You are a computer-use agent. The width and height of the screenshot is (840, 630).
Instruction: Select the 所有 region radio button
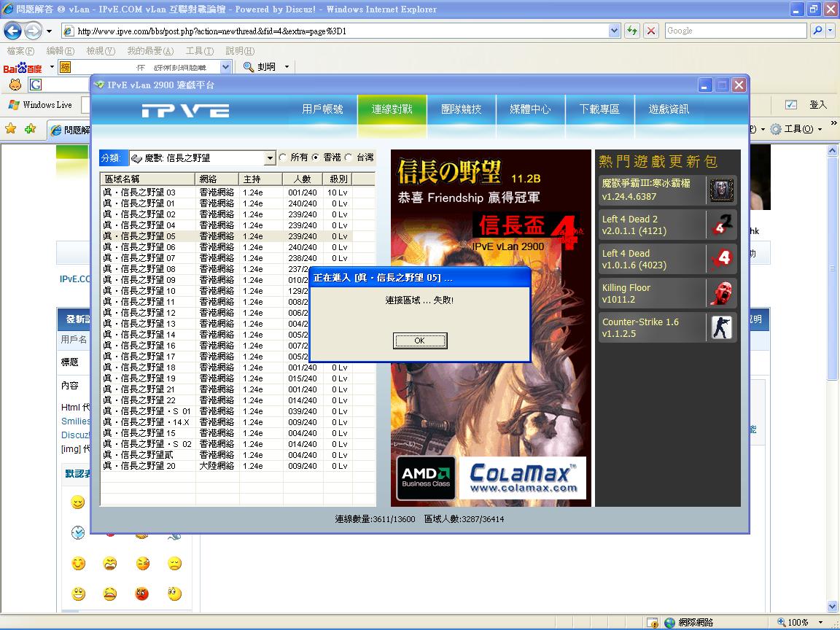(283, 157)
